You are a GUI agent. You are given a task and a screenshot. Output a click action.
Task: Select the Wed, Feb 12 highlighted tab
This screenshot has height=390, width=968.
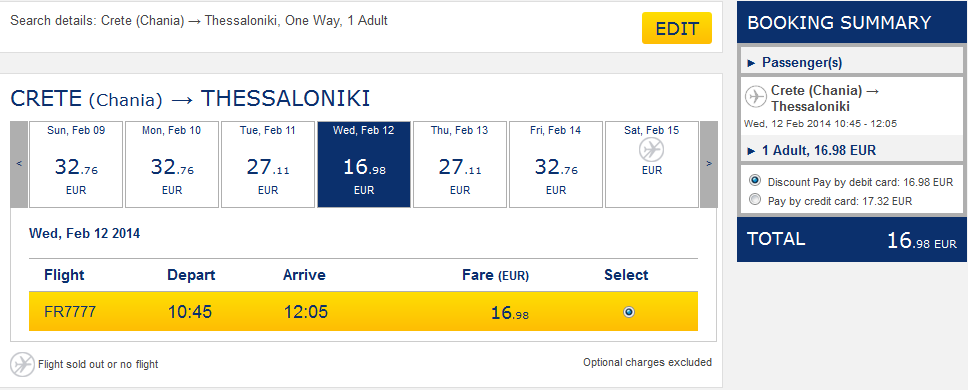364,164
